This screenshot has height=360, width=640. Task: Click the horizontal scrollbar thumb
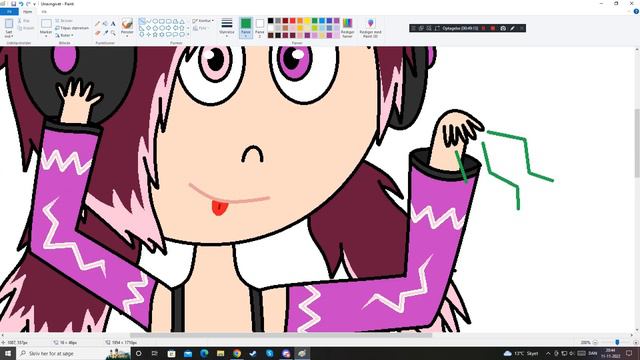pyautogui.click(x=281, y=335)
